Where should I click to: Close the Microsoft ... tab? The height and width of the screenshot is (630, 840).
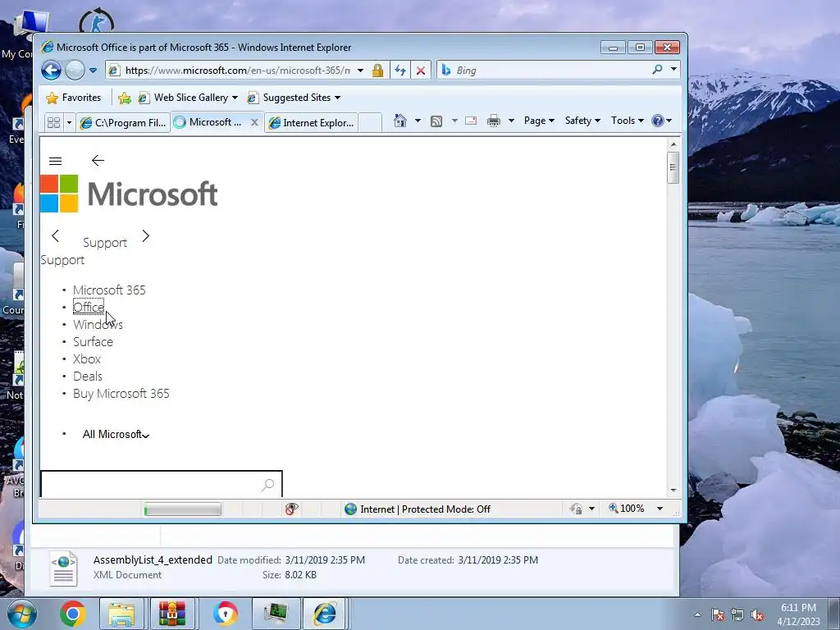coord(254,122)
